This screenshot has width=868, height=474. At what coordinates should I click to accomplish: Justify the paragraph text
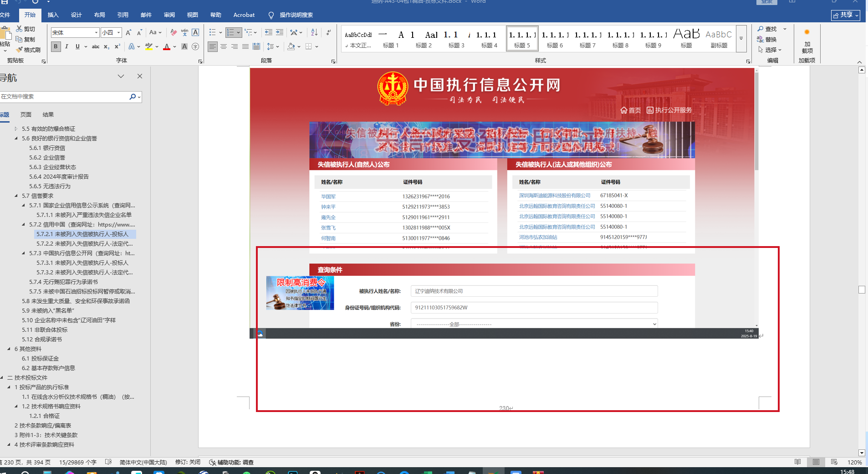coord(245,46)
